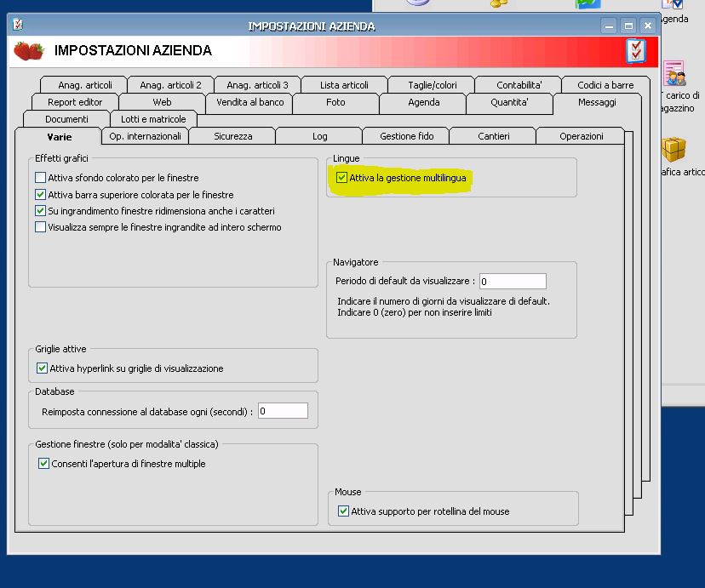Click the checklist icon in the red header
The width and height of the screenshot is (705, 588).
coord(636,51)
